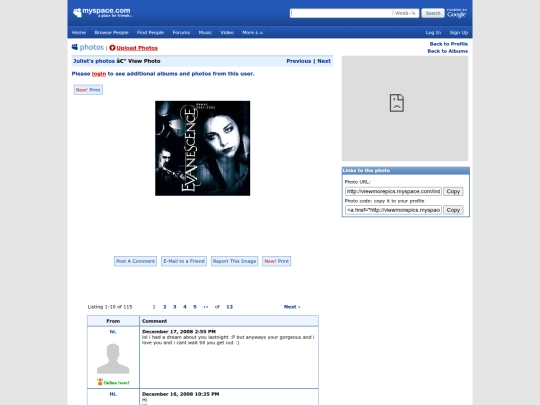Click the first commenter's name above the avatar
This screenshot has height=405, width=540.
click(x=113, y=332)
